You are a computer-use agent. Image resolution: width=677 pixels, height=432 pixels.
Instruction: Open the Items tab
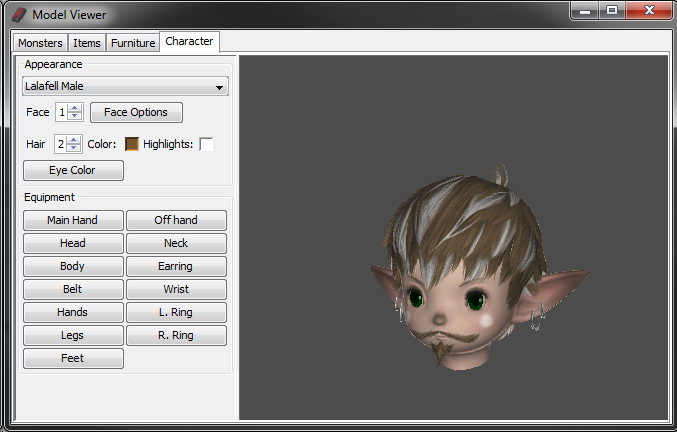[x=86, y=43]
